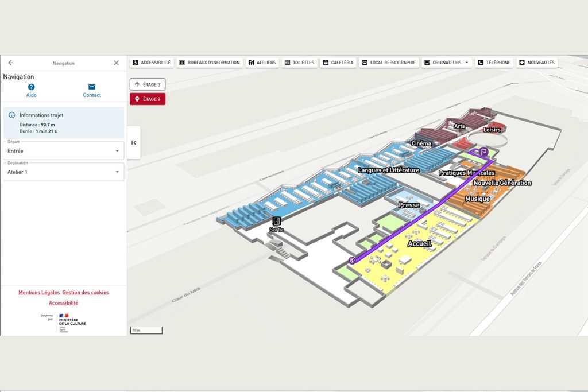The height and width of the screenshot is (392, 588).
Task: Switch to Étage 3 floor
Action: tap(148, 84)
